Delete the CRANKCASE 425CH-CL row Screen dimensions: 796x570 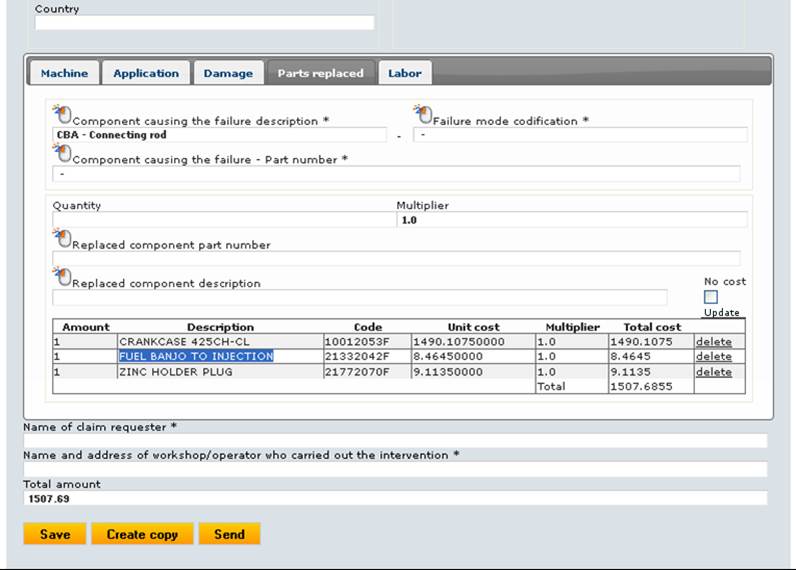714,342
